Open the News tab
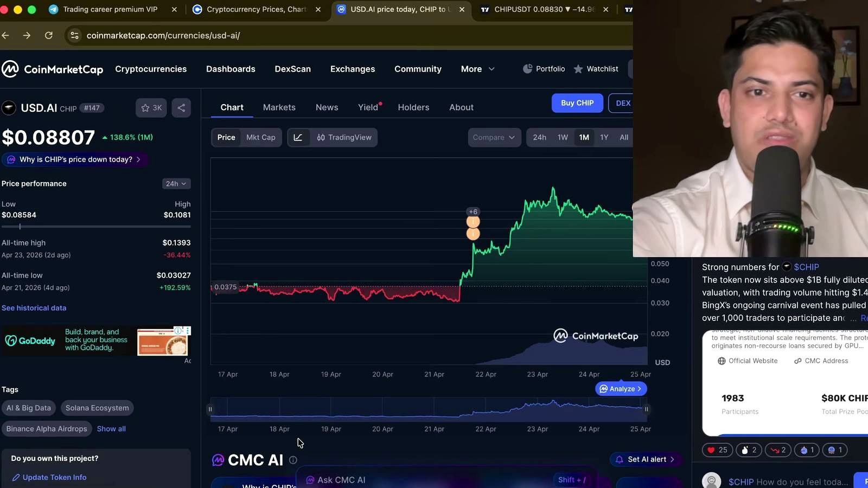The width and height of the screenshot is (868, 488). point(327,107)
